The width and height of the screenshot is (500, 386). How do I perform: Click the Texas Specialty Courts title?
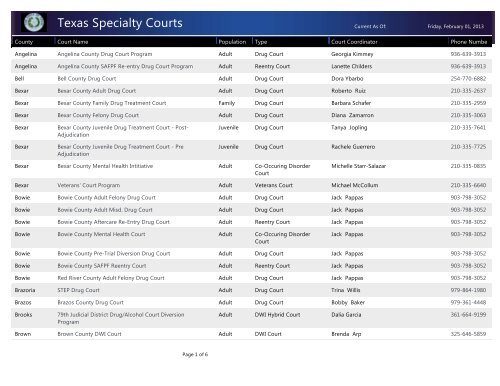coord(120,23)
